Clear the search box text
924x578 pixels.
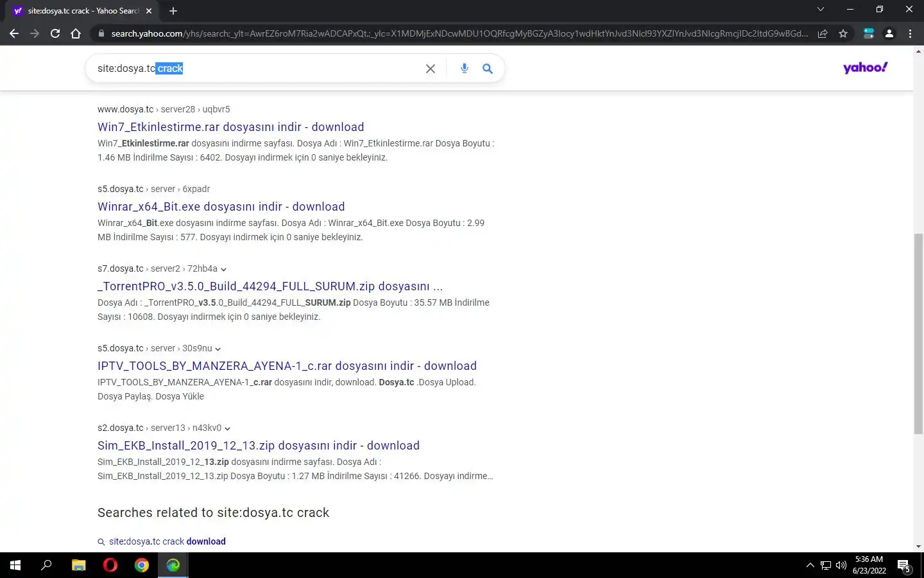click(431, 69)
